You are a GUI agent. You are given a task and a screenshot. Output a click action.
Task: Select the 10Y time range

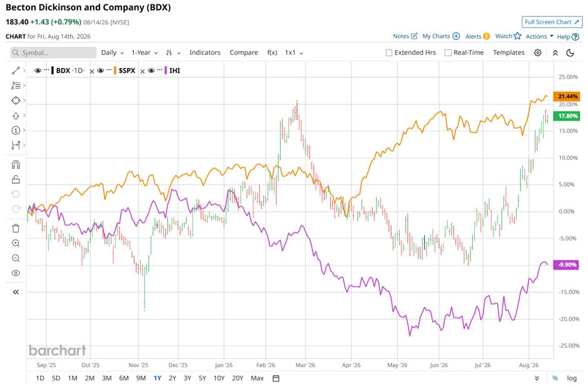(219, 378)
